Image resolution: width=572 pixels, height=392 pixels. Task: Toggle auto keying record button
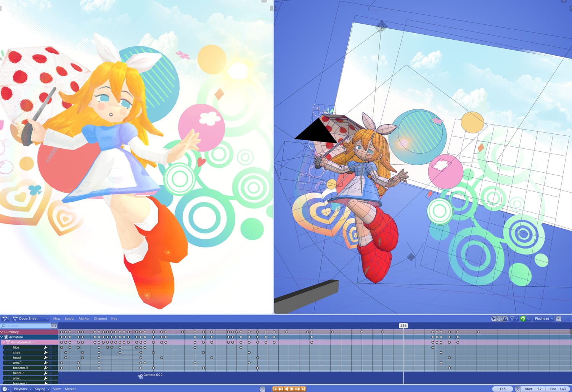(262, 389)
